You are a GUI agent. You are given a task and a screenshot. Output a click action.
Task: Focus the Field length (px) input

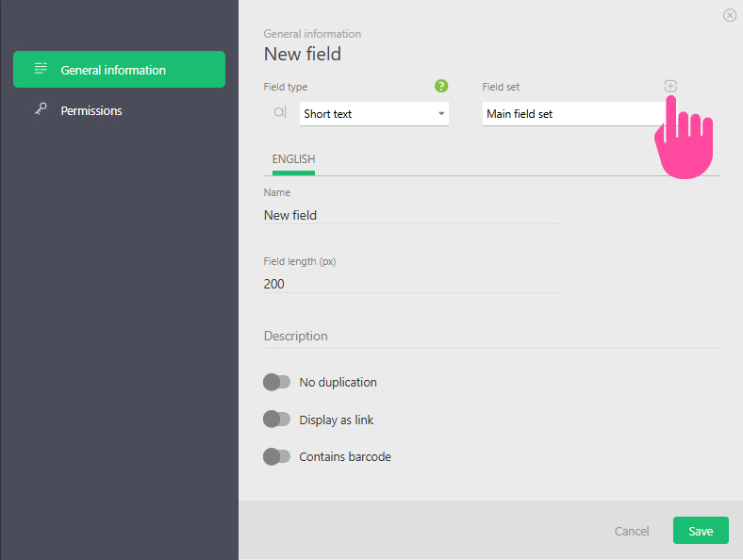(x=411, y=284)
